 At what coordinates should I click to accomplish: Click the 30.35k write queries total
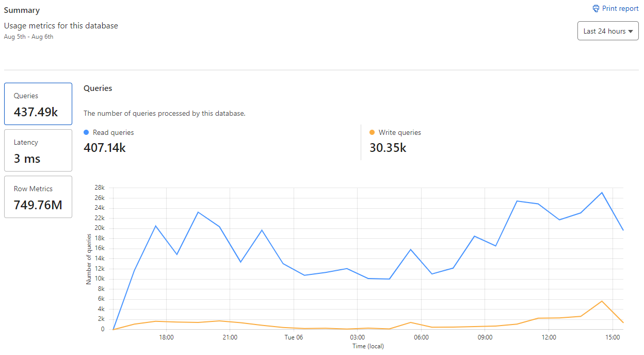point(388,148)
